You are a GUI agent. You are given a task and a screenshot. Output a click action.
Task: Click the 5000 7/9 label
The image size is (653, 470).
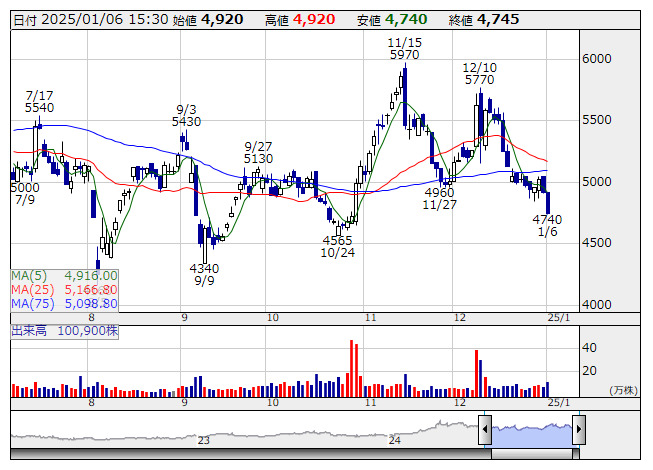25,193
